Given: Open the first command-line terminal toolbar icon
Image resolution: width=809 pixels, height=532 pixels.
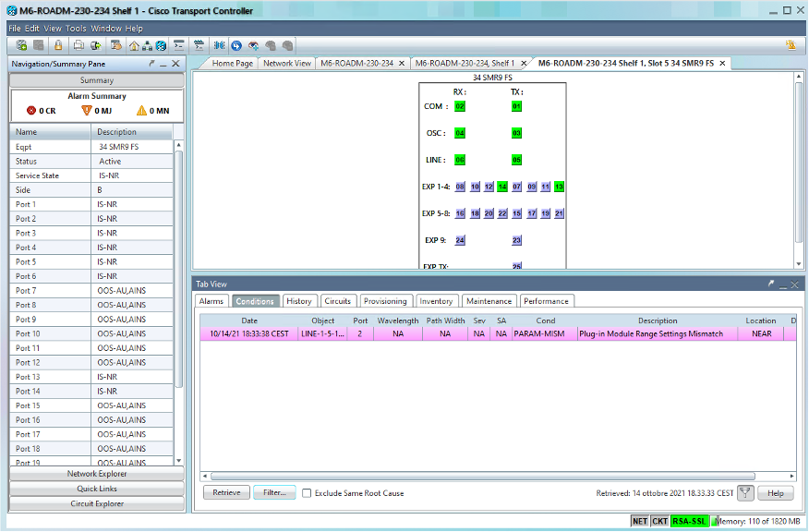Looking at the screenshot, I should (x=179, y=45).
